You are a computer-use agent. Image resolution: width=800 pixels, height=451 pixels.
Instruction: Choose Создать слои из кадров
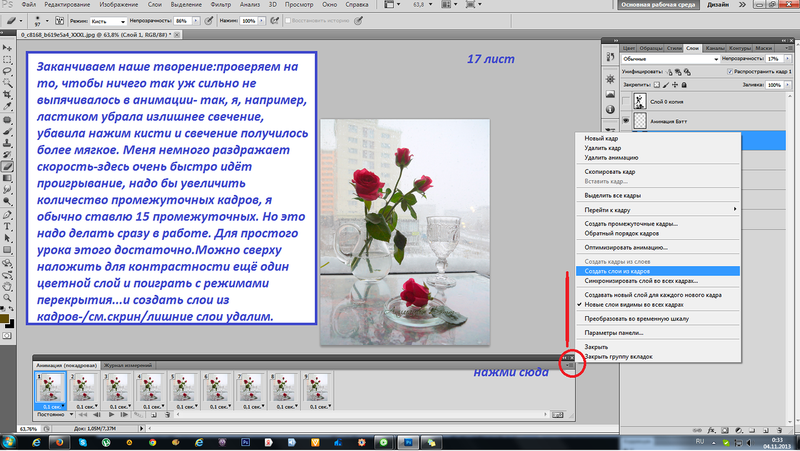[658, 271]
